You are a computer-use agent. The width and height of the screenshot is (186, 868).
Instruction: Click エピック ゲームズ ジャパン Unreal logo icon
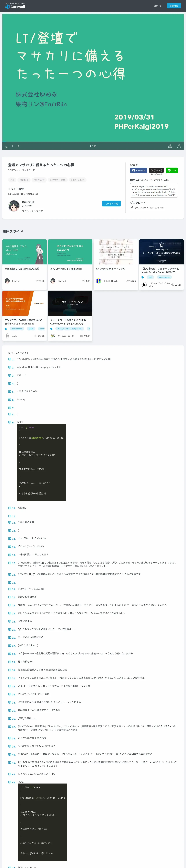point(144,285)
